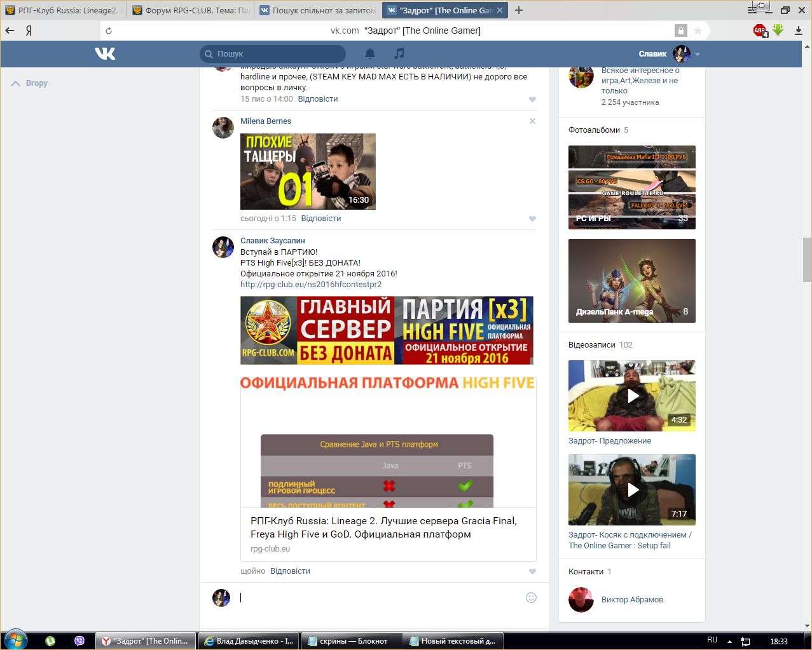
Task: Open the 'Влад Давыдченко' Internet Explorer taskbar window
Action: [249, 641]
